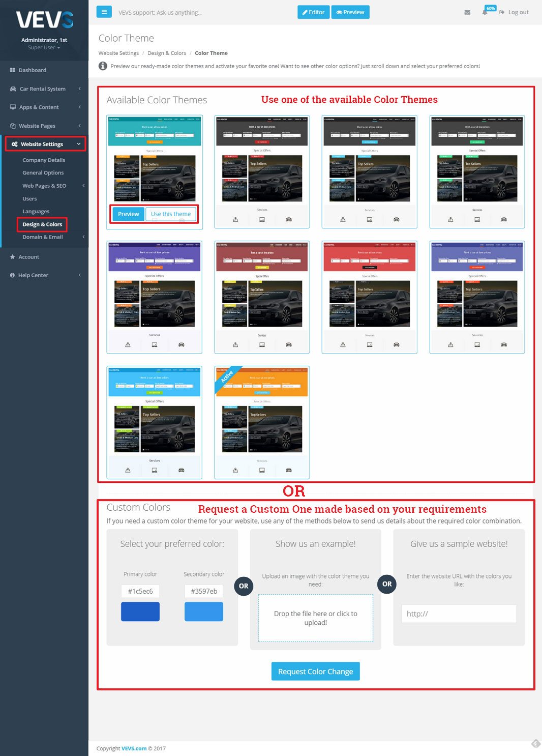Open the Account menu item
The width and height of the screenshot is (542, 756).
(x=28, y=257)
